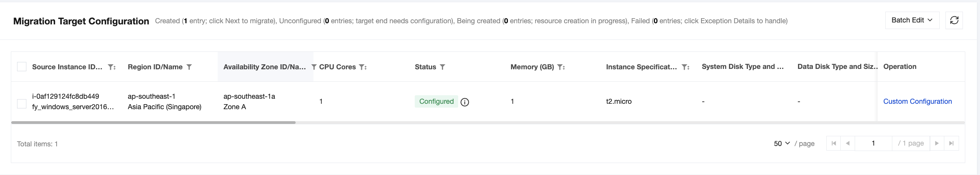
Task: Open the Custom Configuration link
Action: (x=917, y=101)
